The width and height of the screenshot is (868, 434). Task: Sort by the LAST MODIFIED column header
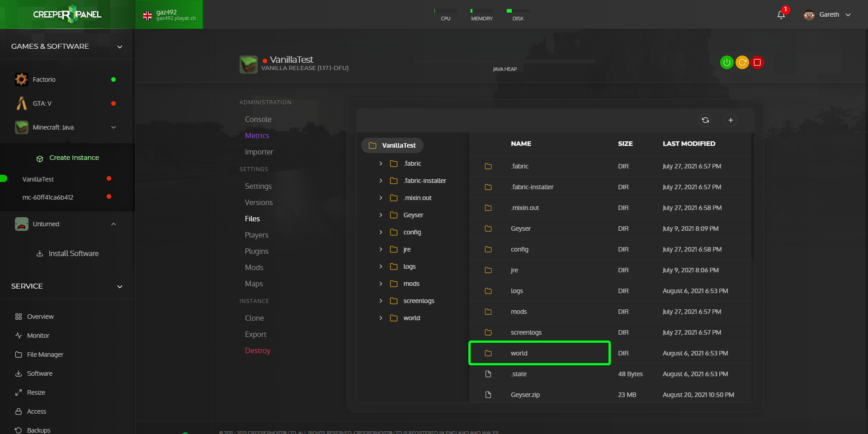[x=689, y=144]
